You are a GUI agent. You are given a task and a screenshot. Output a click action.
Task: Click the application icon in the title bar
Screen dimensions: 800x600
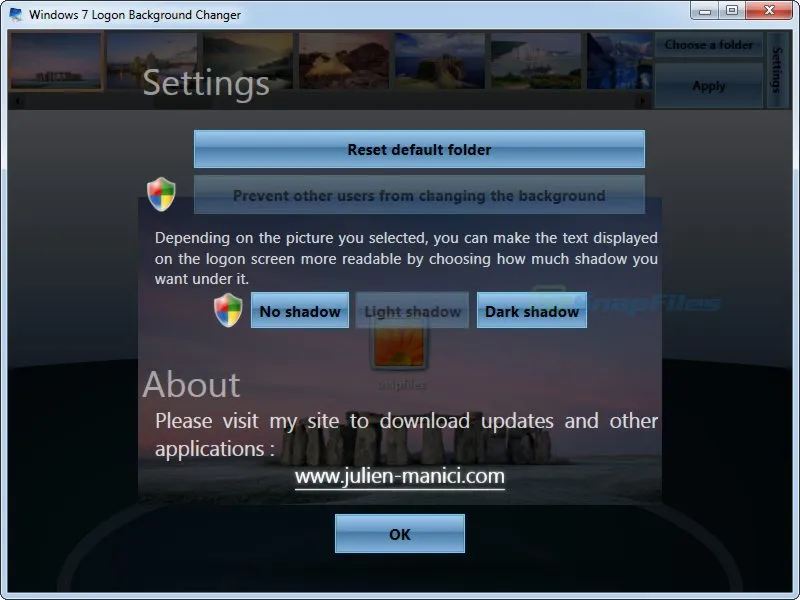pyautogui.click(x=16, y=14)
